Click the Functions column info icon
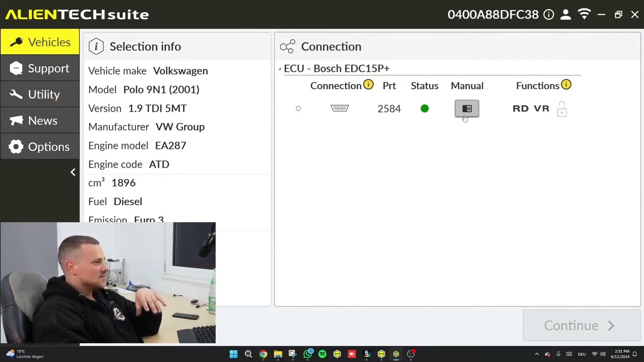 566,85
